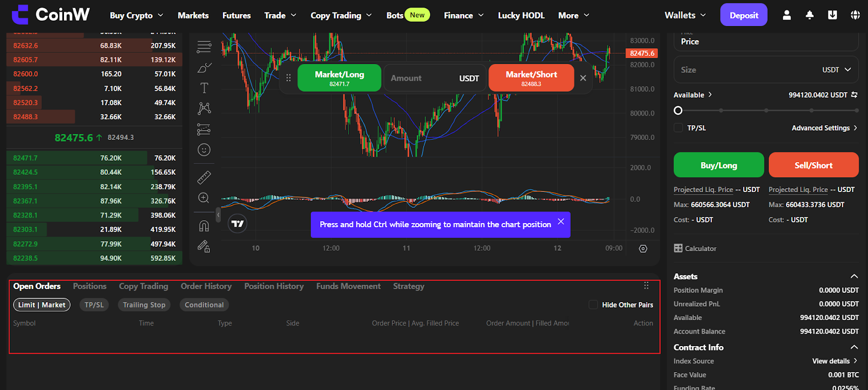Check Hide Other Pairs
Screen dimensions: 868x390
pos(593,305)
